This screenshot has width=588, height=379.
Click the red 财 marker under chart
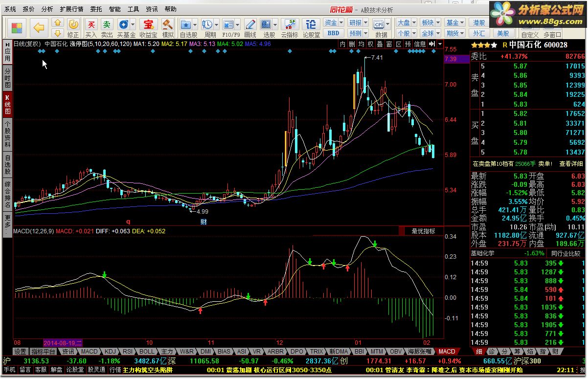pos(204,222)
